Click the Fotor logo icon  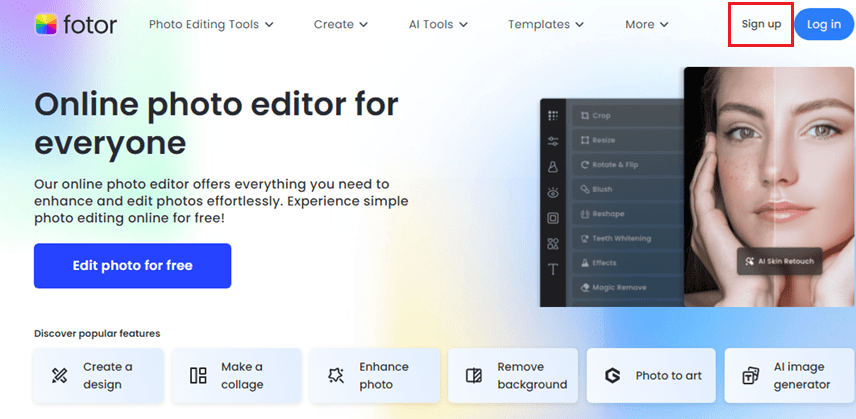coord(46,24)
